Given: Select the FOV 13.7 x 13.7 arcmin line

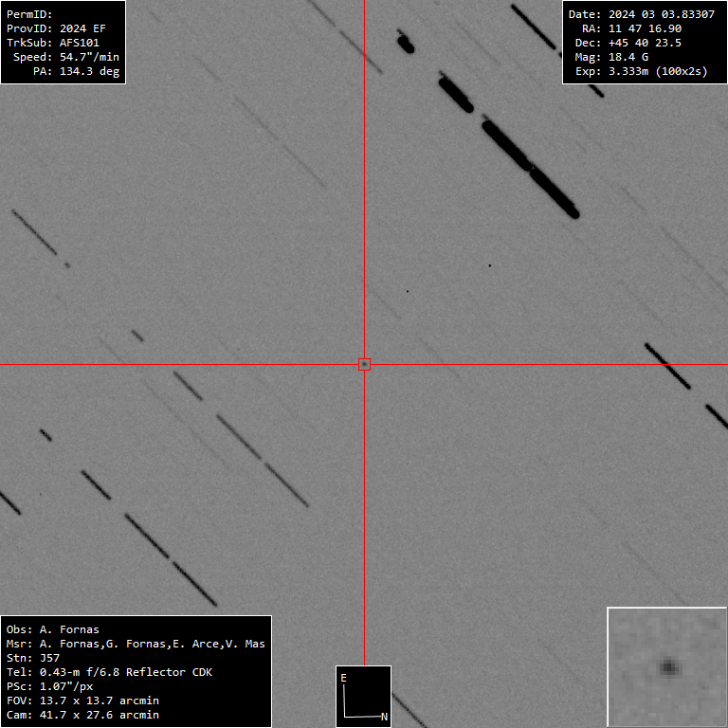Looking at the screenshot, I should [x=82, y=701].
